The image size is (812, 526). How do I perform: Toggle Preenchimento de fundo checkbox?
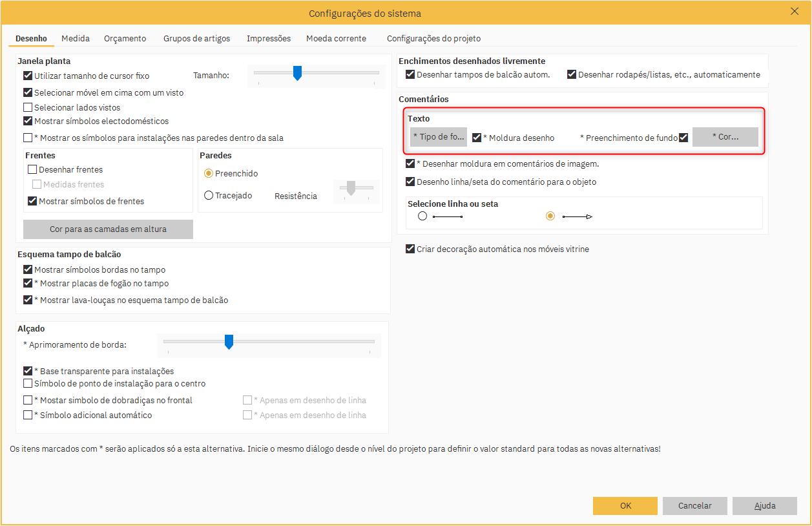[x=683, y=138]
